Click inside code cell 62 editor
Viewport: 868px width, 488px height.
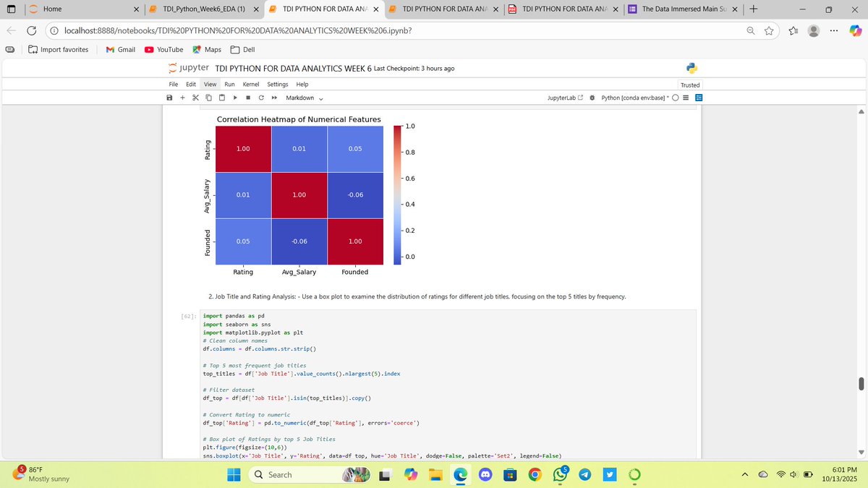(x=448, y=385)
